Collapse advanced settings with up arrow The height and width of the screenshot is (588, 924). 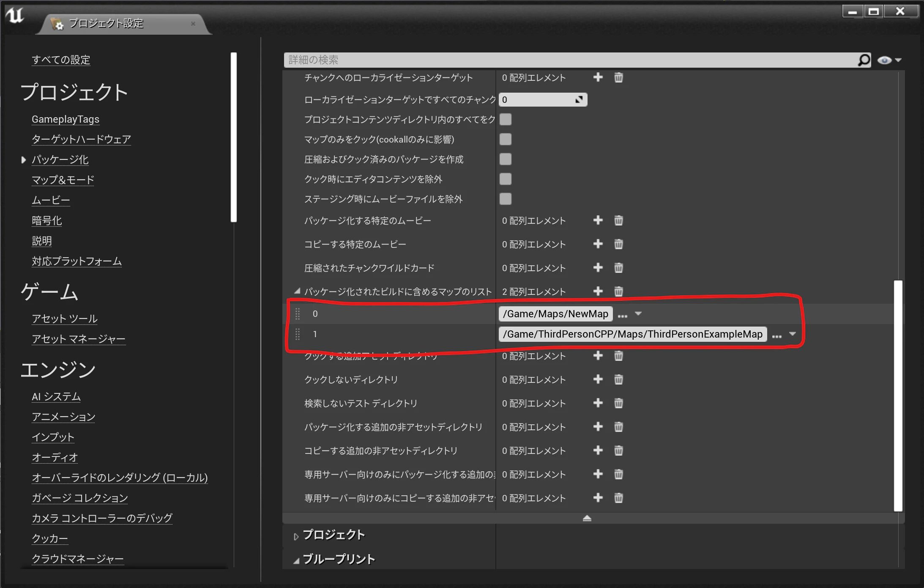click(x=587, y=518)
